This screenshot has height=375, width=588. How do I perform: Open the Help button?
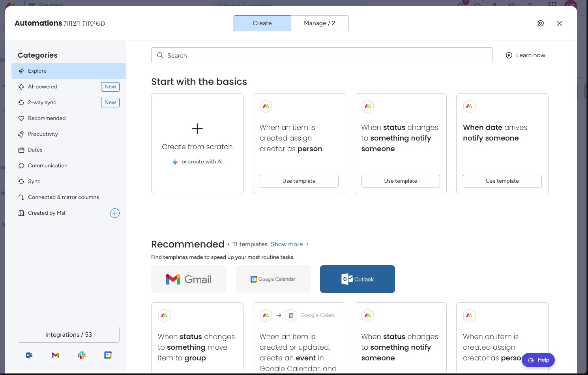(x=538, y=360)
